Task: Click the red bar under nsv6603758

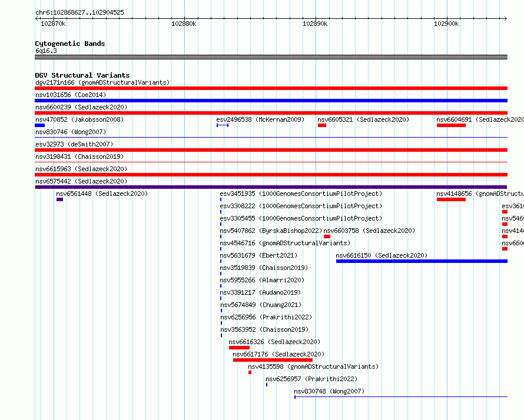Action: pos(327,236)
